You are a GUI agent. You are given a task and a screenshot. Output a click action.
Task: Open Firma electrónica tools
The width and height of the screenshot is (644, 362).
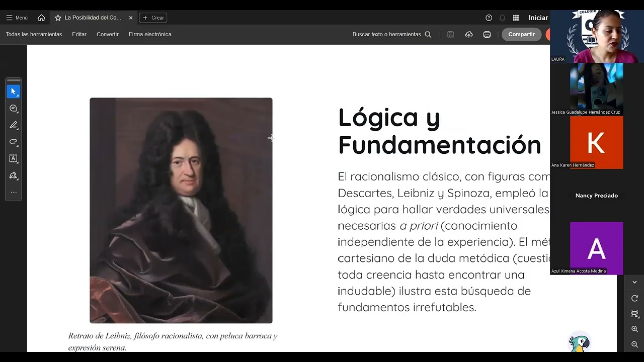[150, 34]
